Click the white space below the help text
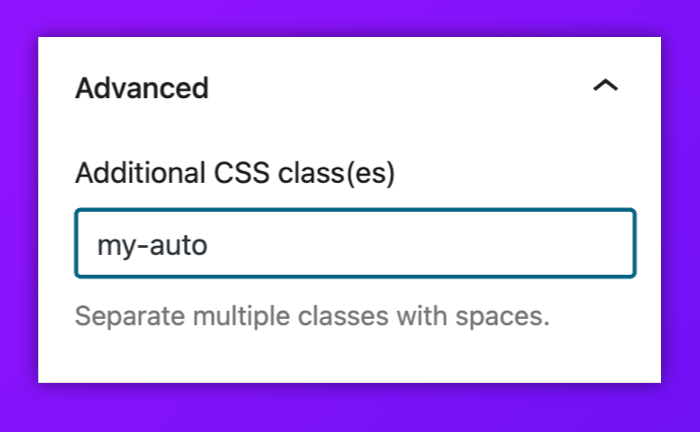Viewport: 700px width, 432px height. [349, 357]
